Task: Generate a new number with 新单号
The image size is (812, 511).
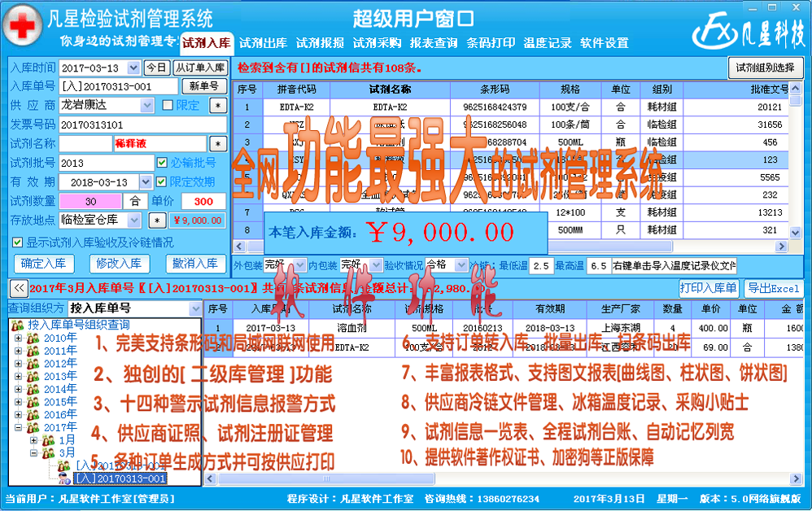Action: (x=204, y=86)
